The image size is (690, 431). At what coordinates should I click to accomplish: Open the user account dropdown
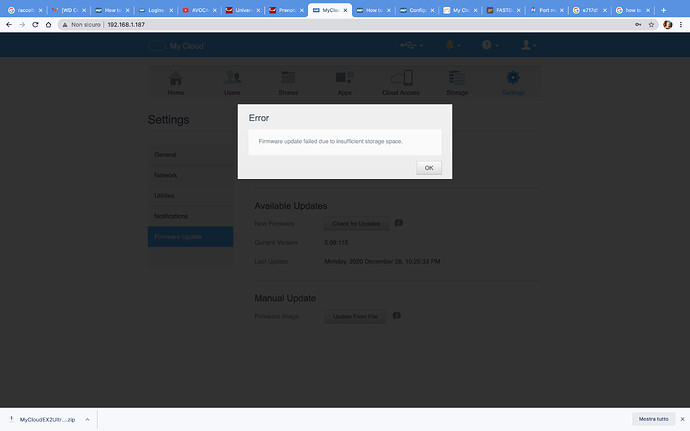(528, 45)
